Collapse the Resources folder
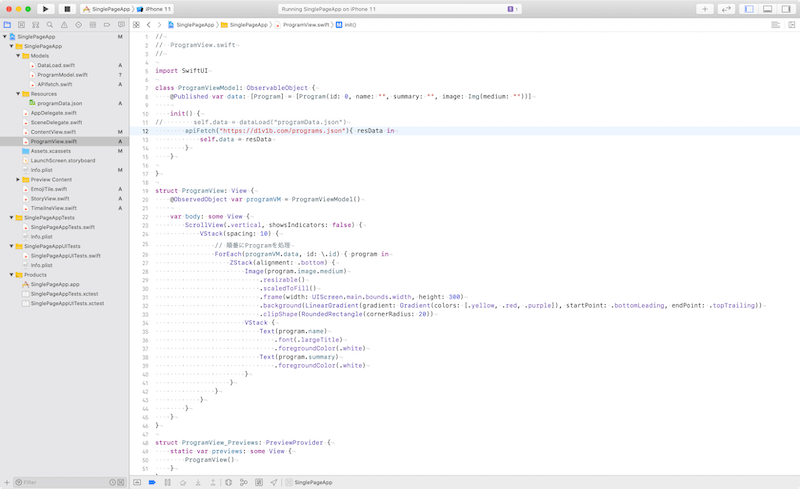The width and height of the screenshot is (800, 489). 18,94
